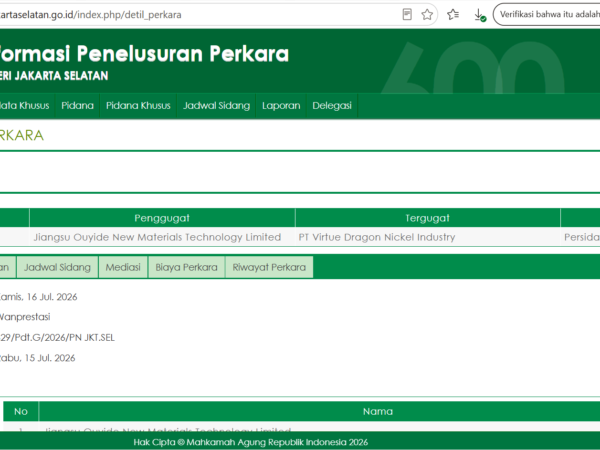Open downloads icon in browser toolbar
Image resolution: width=600 pixels, height=450 pixels.
480,15
